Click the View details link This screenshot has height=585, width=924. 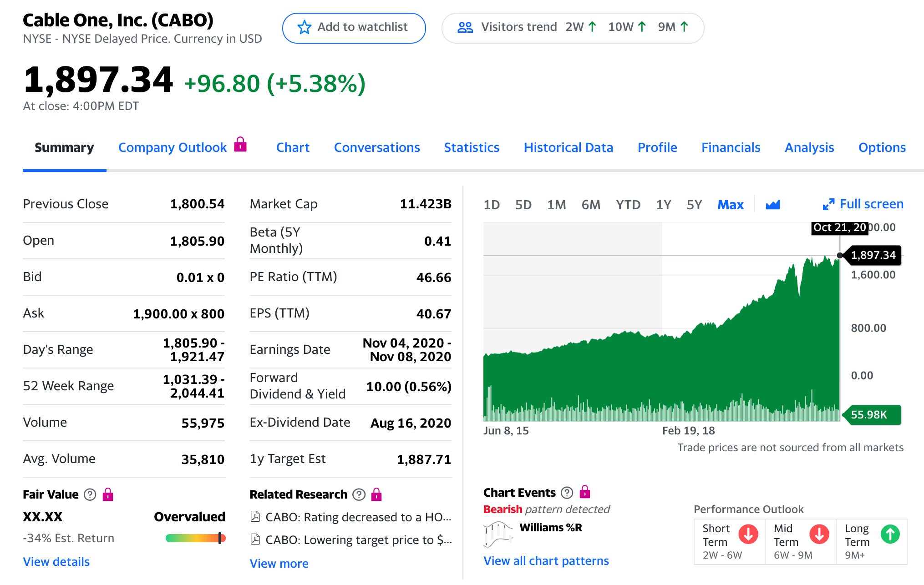56,562
